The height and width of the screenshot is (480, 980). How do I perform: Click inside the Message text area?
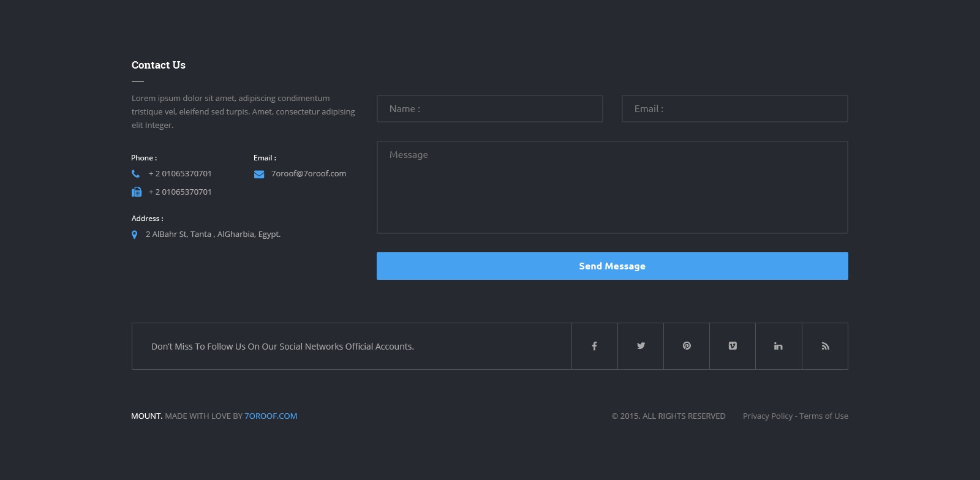612,187
